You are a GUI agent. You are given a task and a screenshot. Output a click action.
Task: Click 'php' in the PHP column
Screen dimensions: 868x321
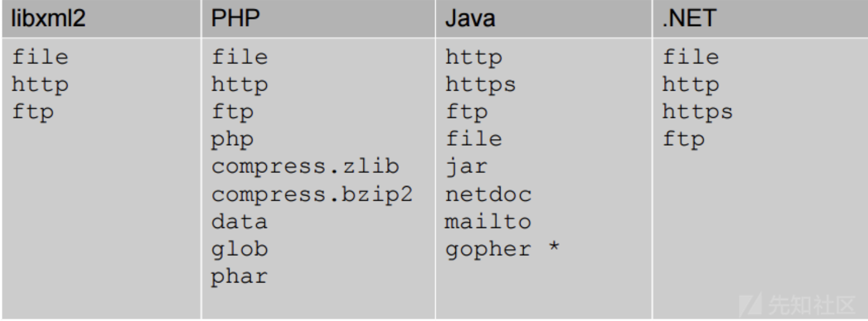pos(232,140)
